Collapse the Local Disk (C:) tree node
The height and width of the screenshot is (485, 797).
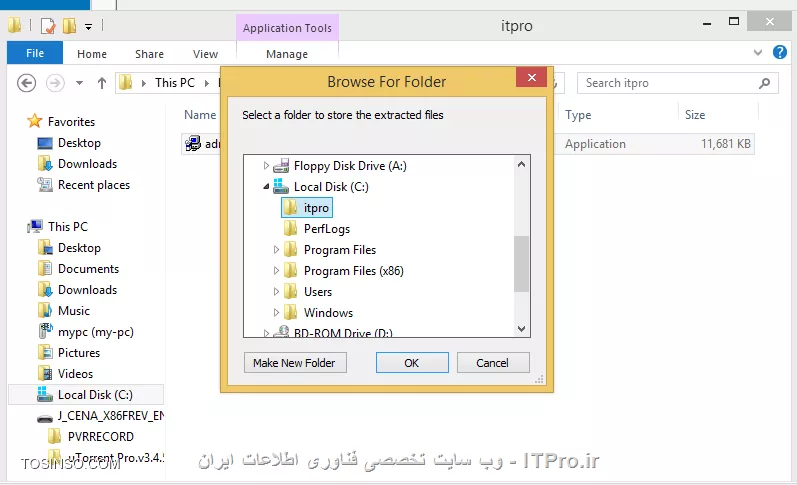click(x=266, y=187)
